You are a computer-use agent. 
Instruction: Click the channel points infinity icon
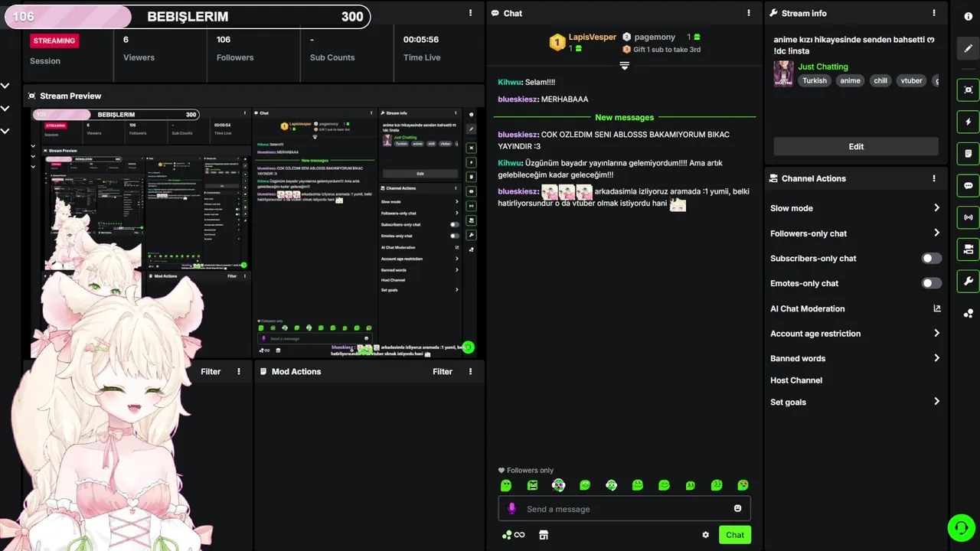(514, 535)
